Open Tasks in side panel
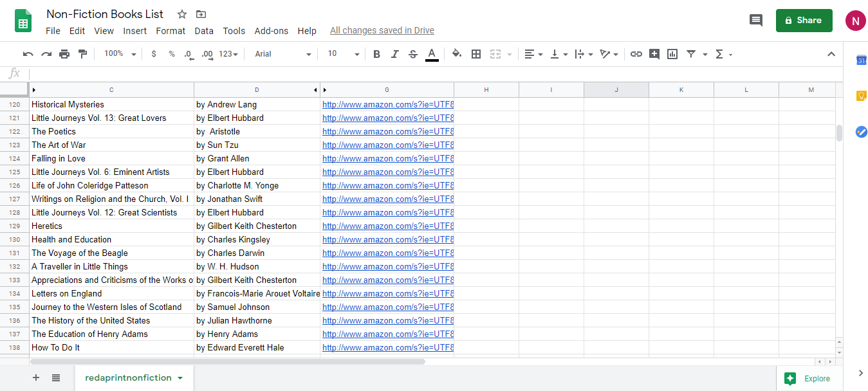Image resolution: width=868 pixels, height=391 pixels. point(861,131)
